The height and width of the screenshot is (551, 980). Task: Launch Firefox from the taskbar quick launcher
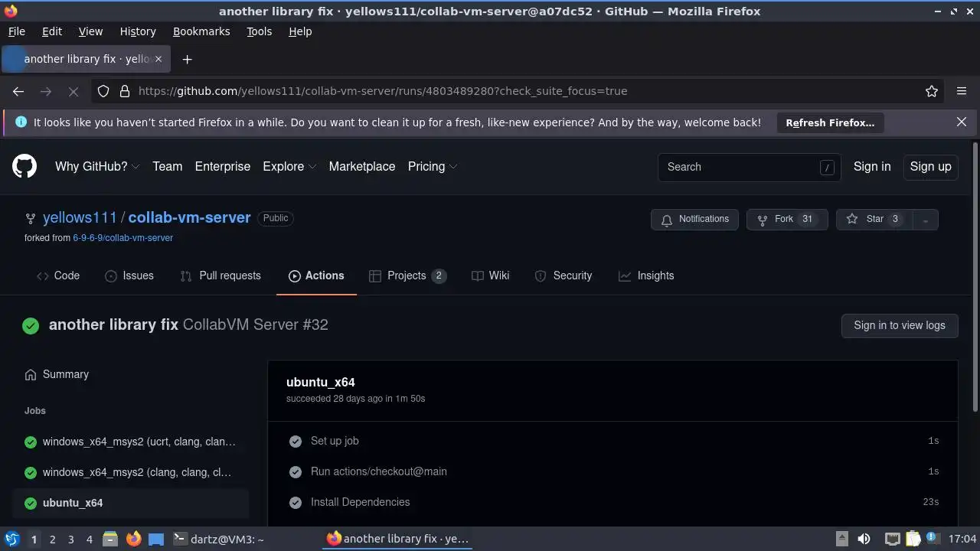(x=134, y=539)
